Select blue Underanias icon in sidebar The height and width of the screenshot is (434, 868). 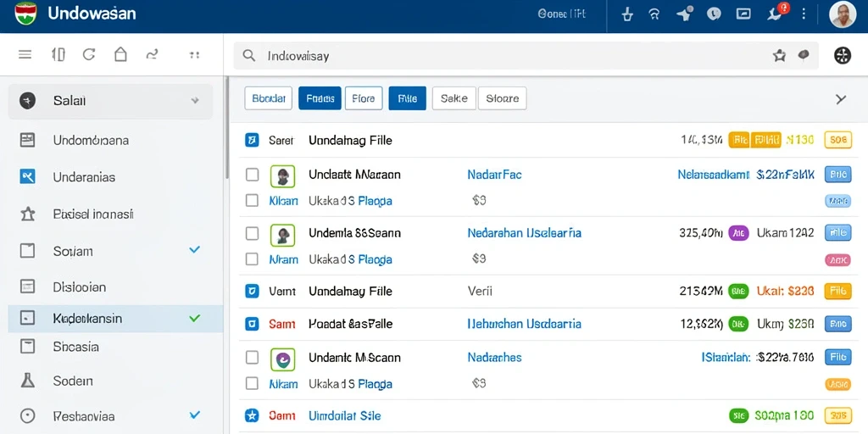(27, 176)
